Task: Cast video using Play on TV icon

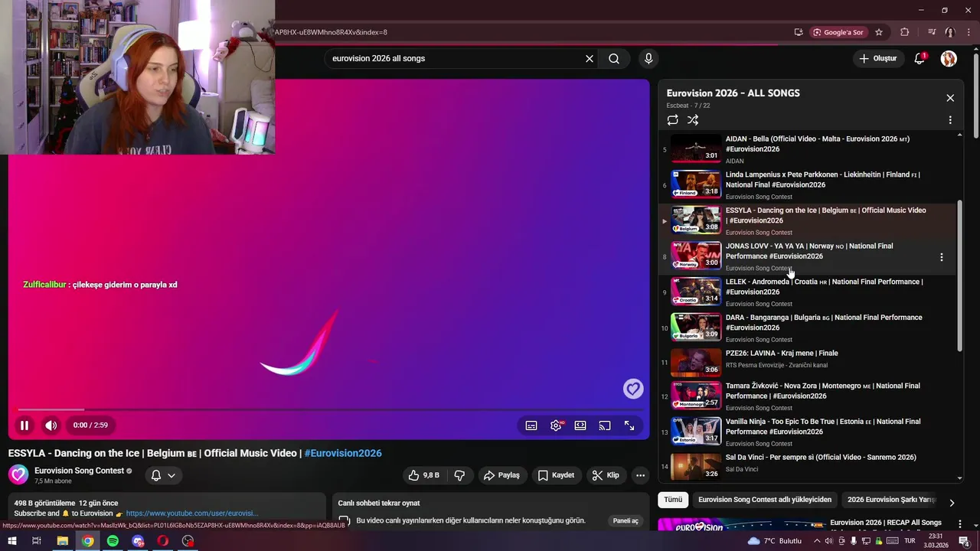Action: tap(605, 425)
